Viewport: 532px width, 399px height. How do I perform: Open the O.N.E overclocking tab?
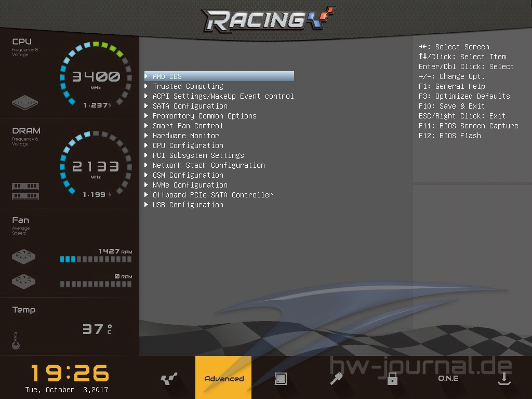448,378
